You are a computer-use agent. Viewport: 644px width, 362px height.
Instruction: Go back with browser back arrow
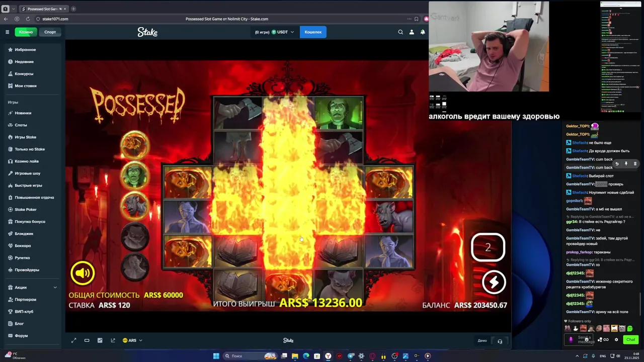(6, 19)
